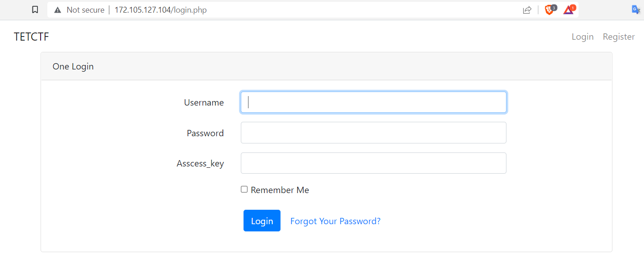Image resolution: width=644 pixels, height=272 pixels.
Task: Click the Google Translate extension icon
Action: (636, 10)
